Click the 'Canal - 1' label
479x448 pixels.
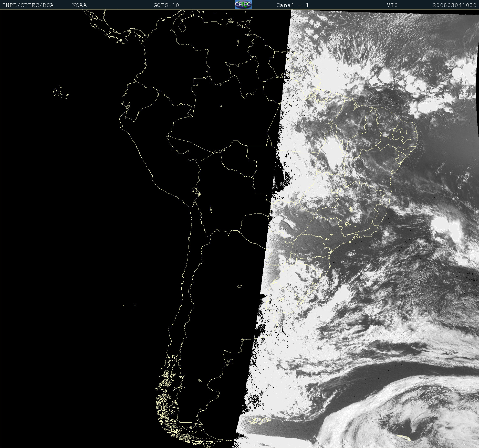click(293, 5)
